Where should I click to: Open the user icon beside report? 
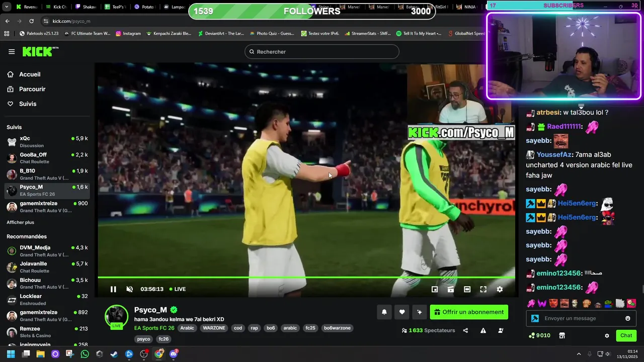(501, 330)
